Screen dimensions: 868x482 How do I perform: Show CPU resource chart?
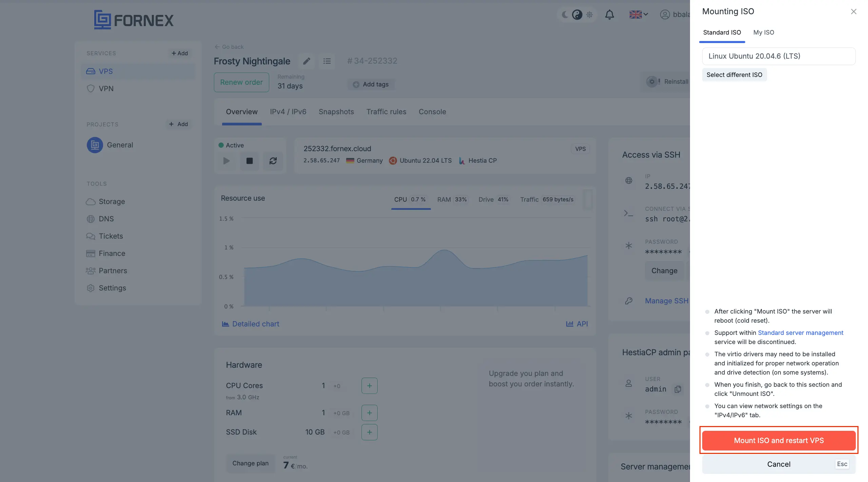[410, 200]
